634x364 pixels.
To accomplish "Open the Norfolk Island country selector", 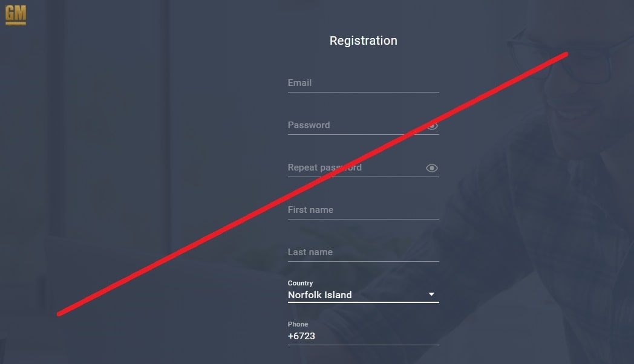I will click(363, 295).
